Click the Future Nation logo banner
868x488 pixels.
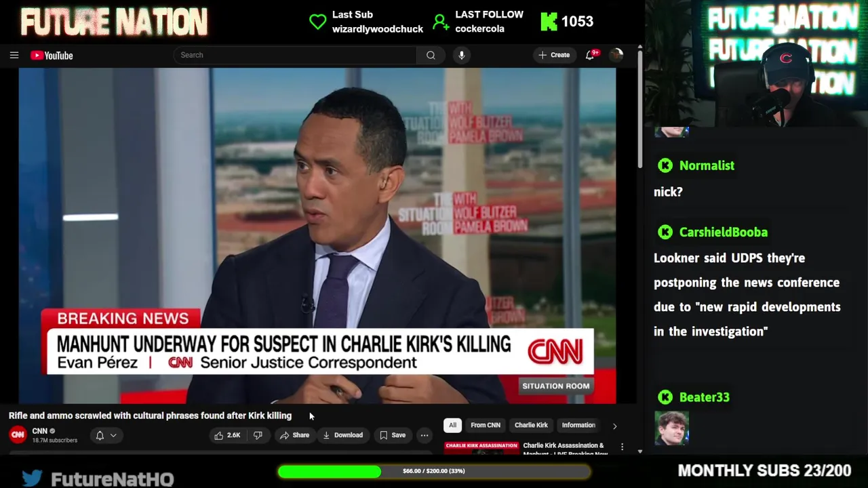point(114,22)
